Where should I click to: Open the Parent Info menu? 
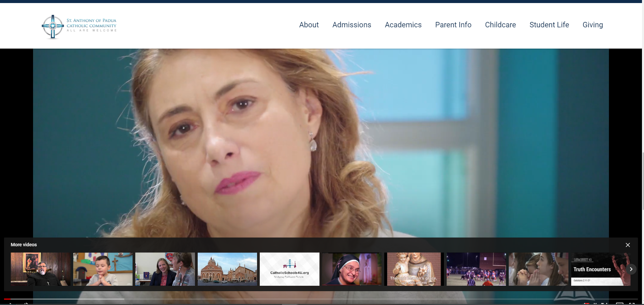453,25
